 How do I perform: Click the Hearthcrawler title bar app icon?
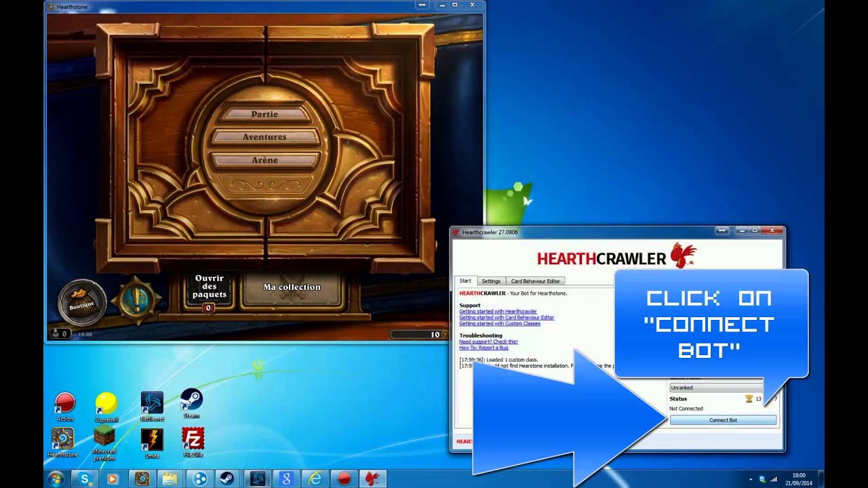(456, 232)
